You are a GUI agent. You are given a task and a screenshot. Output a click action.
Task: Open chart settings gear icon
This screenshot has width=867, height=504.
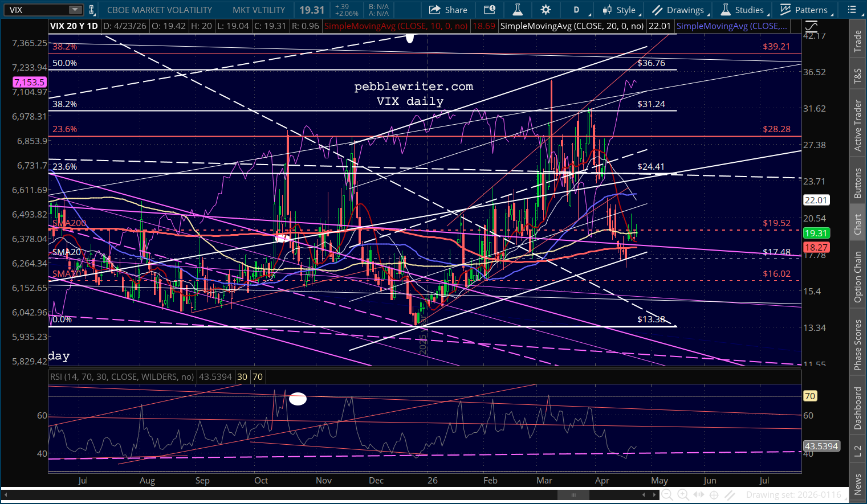point(546,10)
